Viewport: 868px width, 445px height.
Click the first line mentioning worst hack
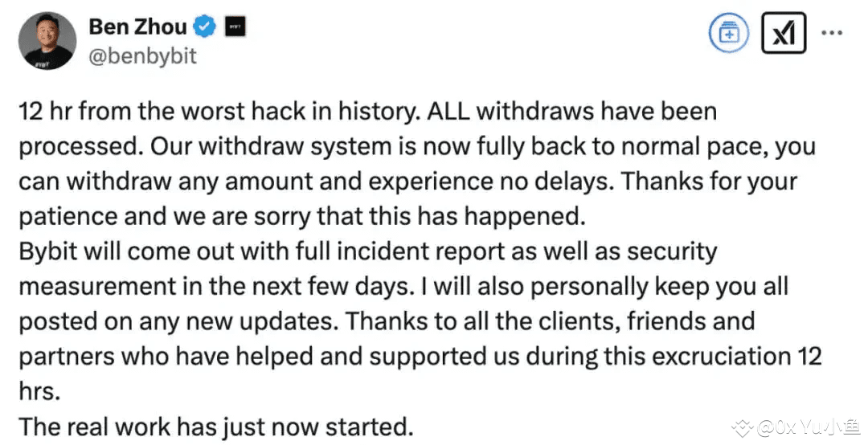click(x=367, y=111)
